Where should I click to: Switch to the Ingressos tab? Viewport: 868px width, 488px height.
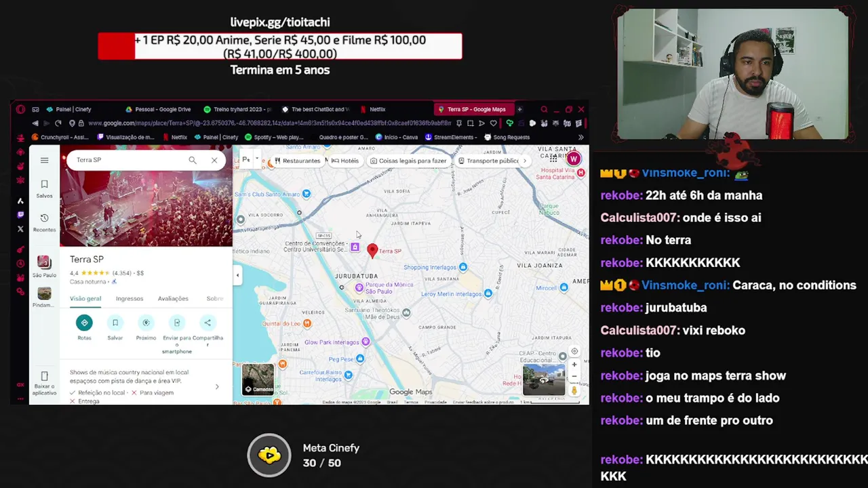[x=130, y=298]
